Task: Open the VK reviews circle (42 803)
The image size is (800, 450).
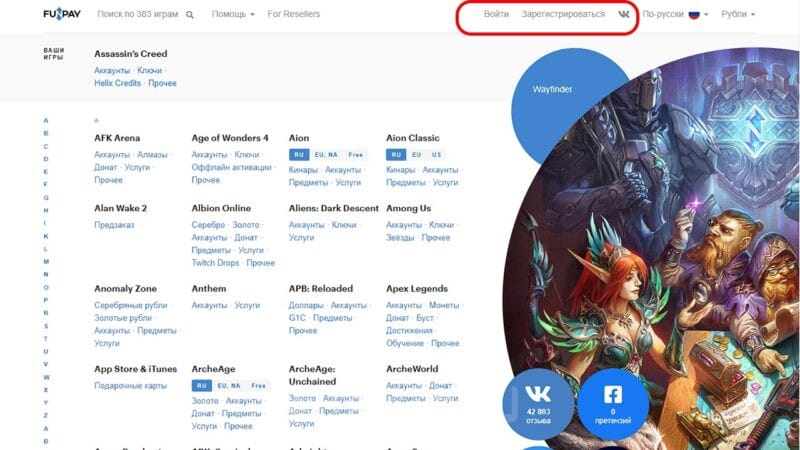Action: tap(538, 404)
